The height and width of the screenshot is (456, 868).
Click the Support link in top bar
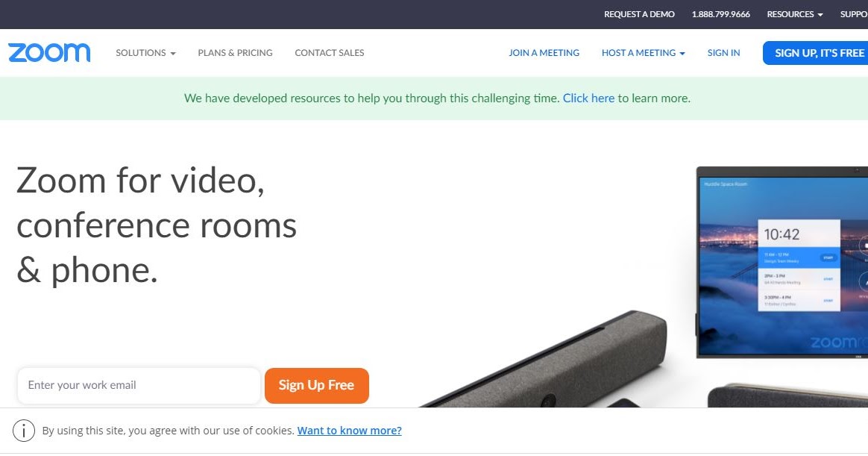[854, 14]
